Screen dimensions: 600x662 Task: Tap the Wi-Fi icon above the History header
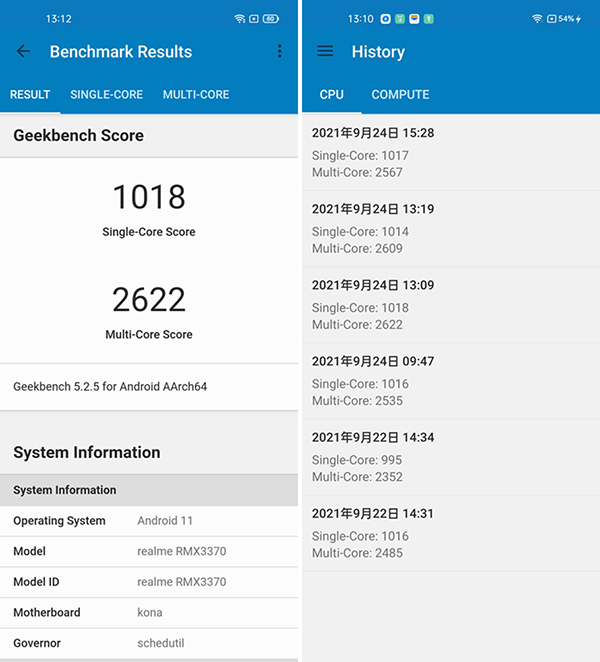(x=538, y=19)
